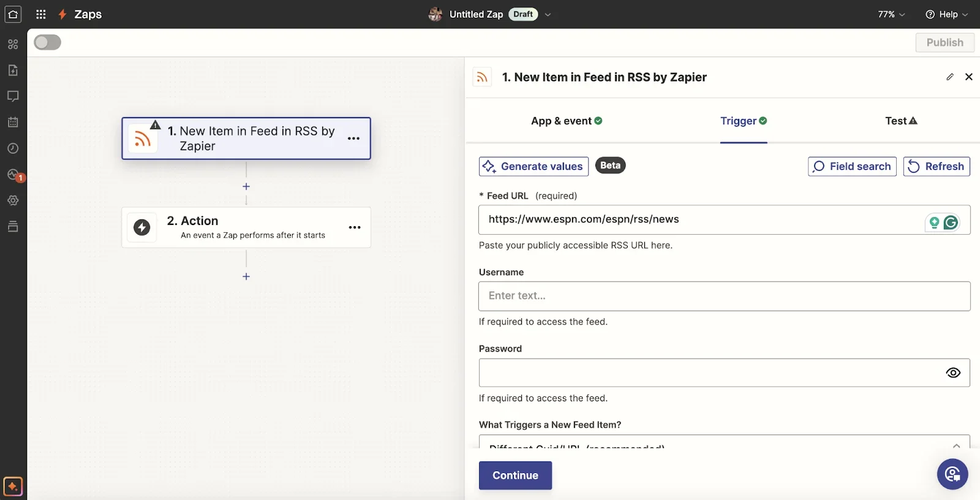Open the apps dashboard sidebar icon
This screenshot has width=980, height=500.
(x=13, y=44)
